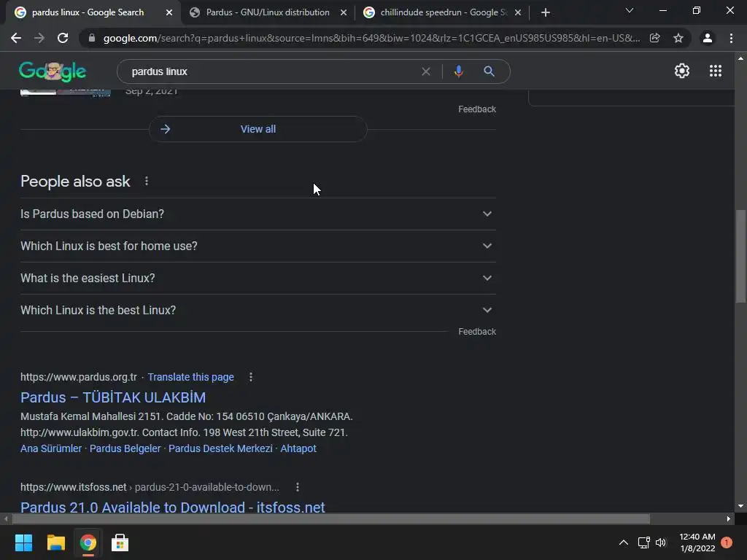The image size is (747, 560).
Task: Close the pardus linux search tab
Action: point(169,12)
